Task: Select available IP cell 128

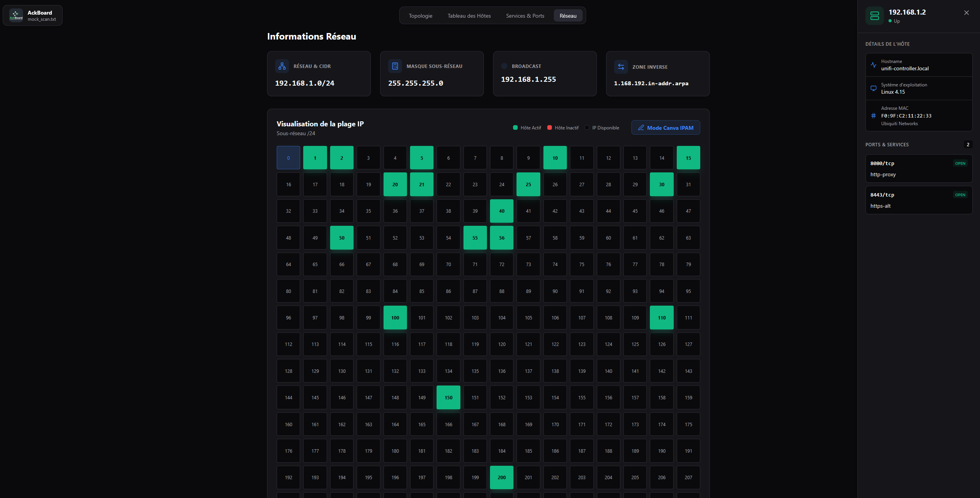Action: (x=288, y=371)
